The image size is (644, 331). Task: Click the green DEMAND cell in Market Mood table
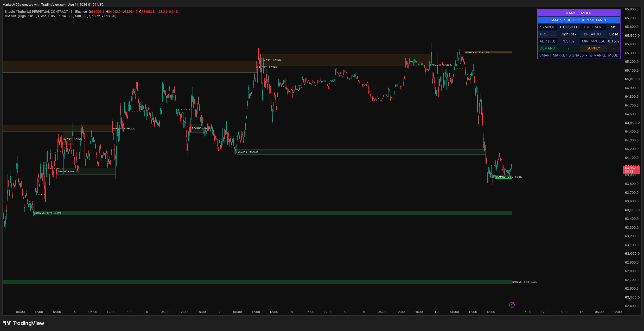pyautogui.click(x=547, y=48)
